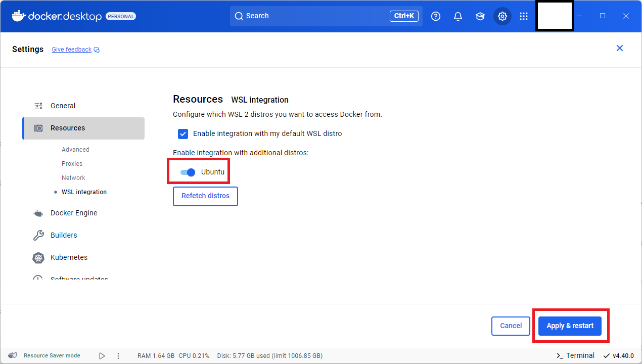This screenshot has height=364, width=642.
Task: Click the play button in the status bar
Action: tap(102, 355)
